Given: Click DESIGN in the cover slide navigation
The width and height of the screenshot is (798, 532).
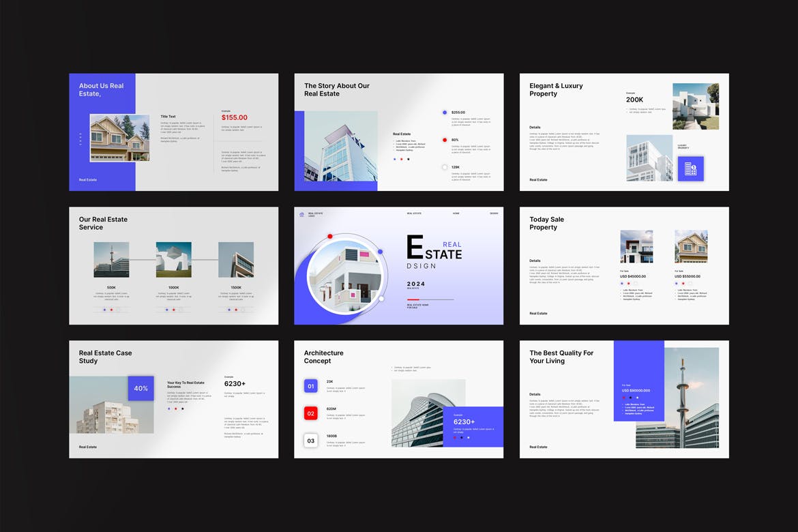Looking at the screenshot, I should (x=494, y=213).
